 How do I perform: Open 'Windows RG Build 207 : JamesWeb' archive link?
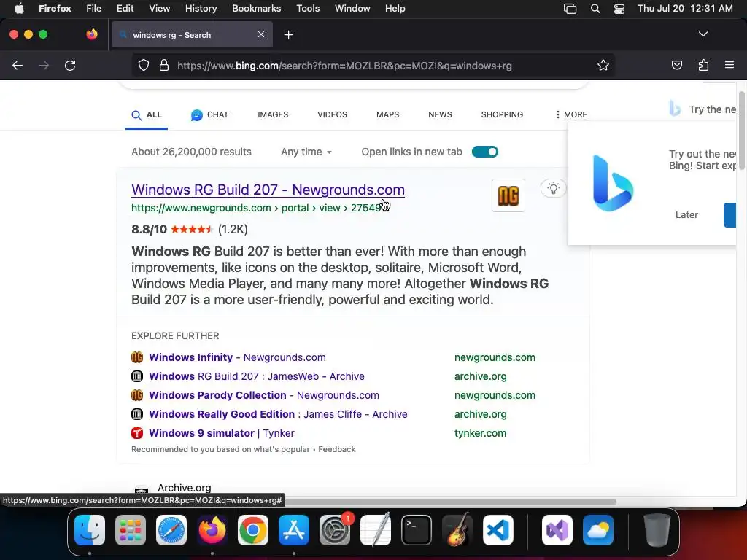pyautogui.click(x=257, y=376)
